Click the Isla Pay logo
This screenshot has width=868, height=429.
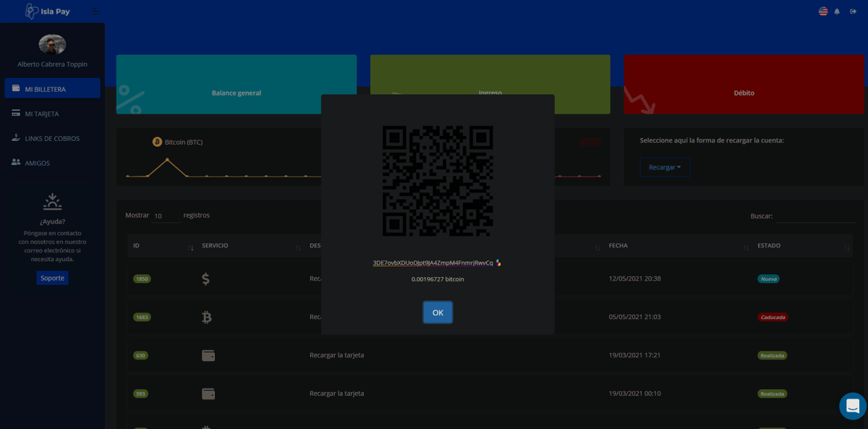(48, 12)
